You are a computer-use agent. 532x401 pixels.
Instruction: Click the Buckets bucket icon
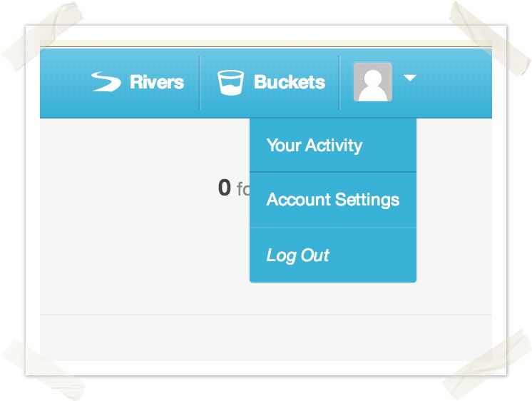click(231, 82)
